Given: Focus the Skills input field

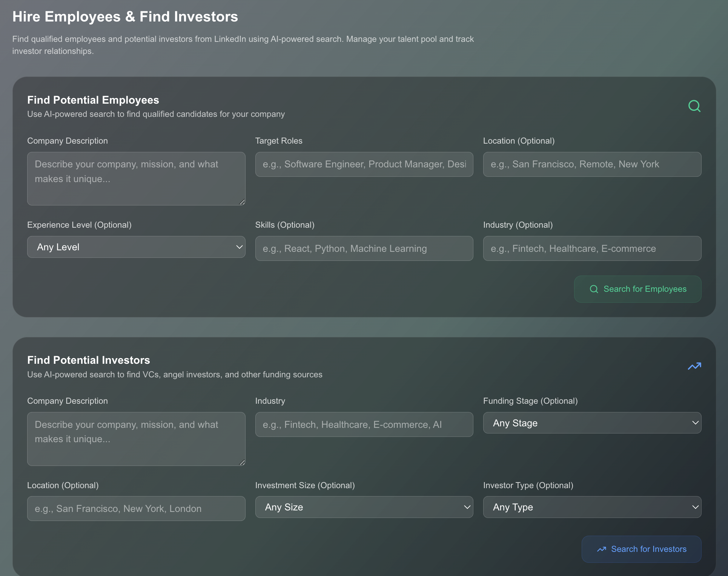Looking at the screenshot, I should [x=364, y=248].
